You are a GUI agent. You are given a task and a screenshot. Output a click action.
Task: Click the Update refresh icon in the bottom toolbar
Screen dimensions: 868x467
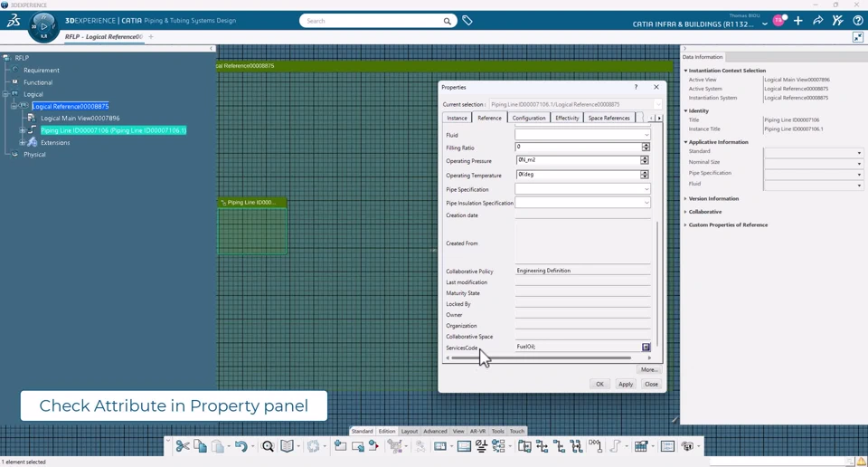314,446
